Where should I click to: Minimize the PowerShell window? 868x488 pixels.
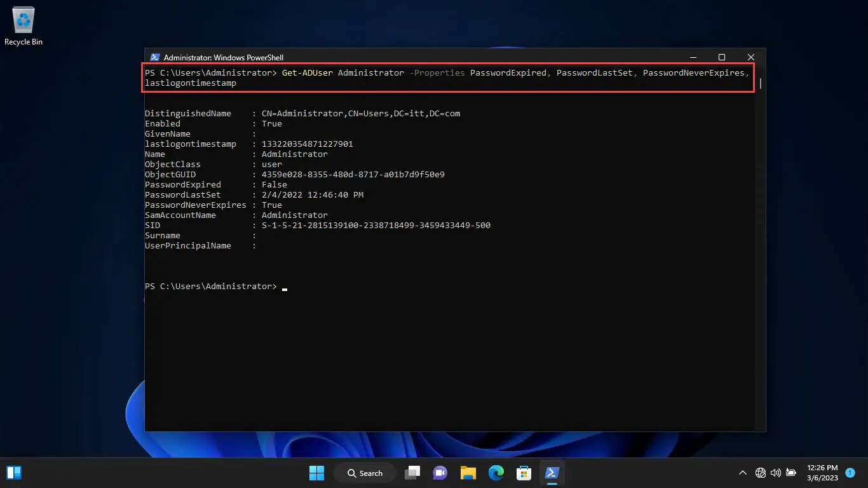pos(692,57)
